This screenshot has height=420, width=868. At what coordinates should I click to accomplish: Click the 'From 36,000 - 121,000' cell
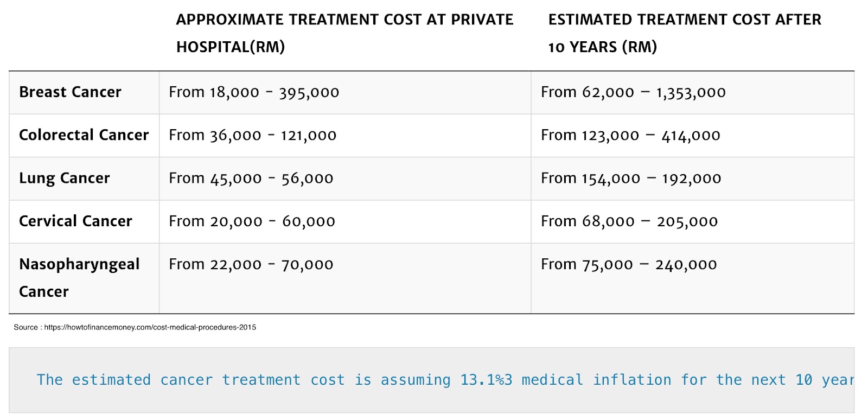(x=253, y=135)
